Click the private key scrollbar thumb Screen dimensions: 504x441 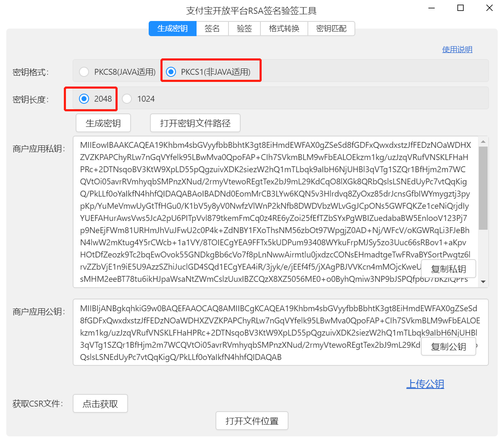coord(483,188)
